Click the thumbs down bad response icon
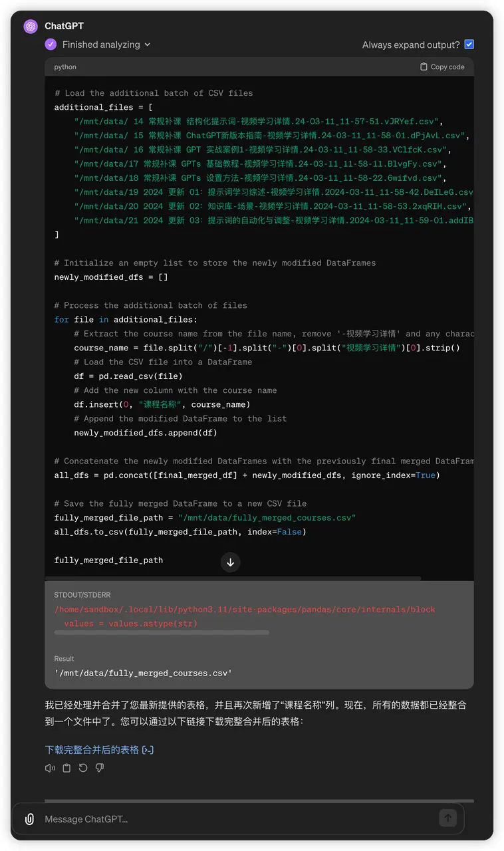This screenshot has height=851, width=504. (x=100, y=768)
